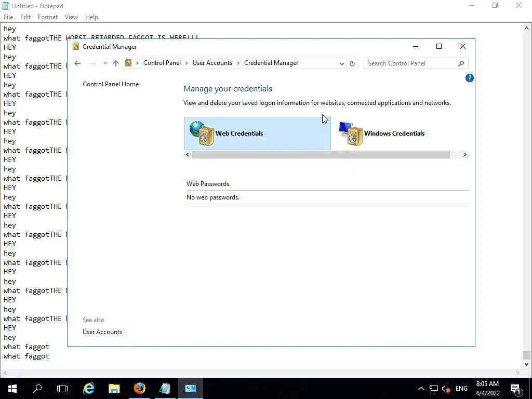Screen dimensions: 532x399
Task: Select the Web Credentials safe icon
Action: click(202, 134)
